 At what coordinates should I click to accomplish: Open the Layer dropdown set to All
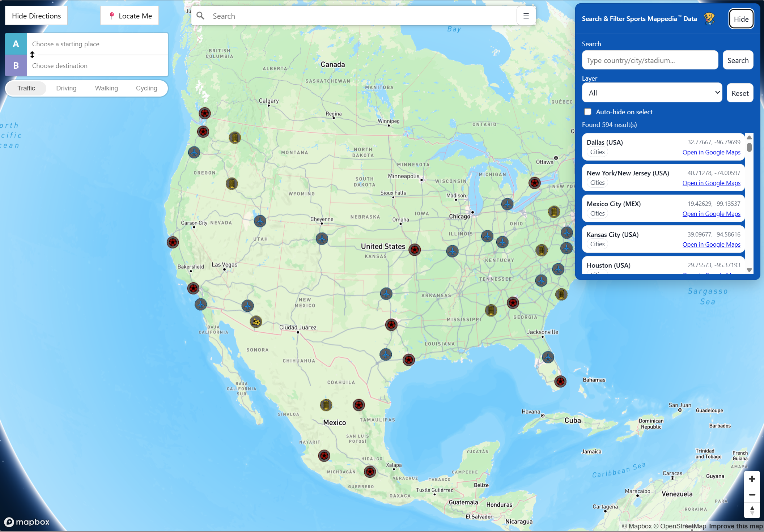[652, 93]
